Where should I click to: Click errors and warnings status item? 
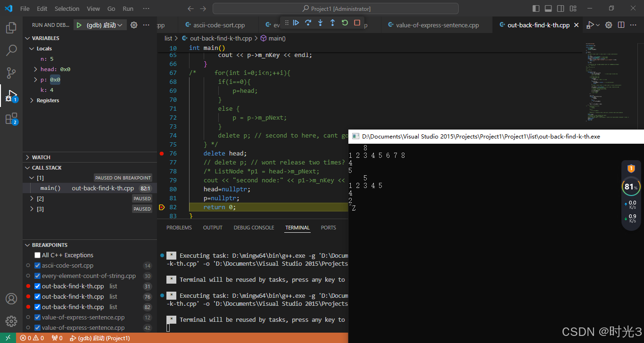tap(32, 338)
